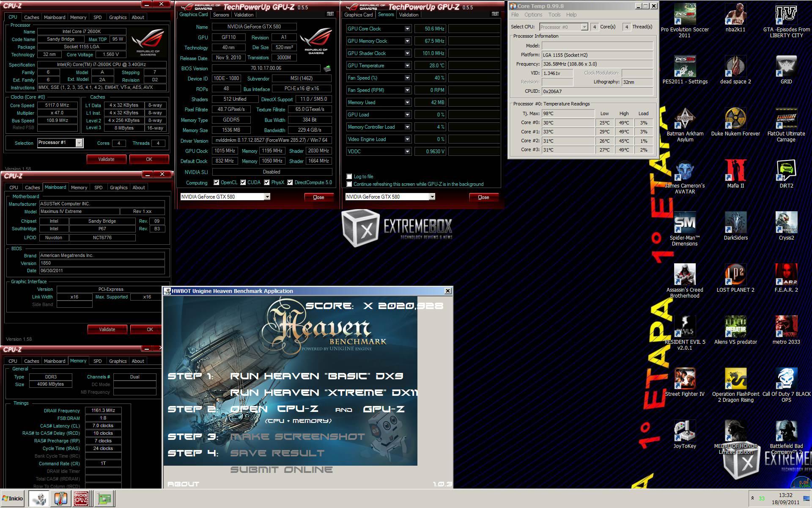Image resolution: width=812 pixels, height=508 pixels.
Task: Open Street Fighter IV desktop icon
Action: coord(685,383)
